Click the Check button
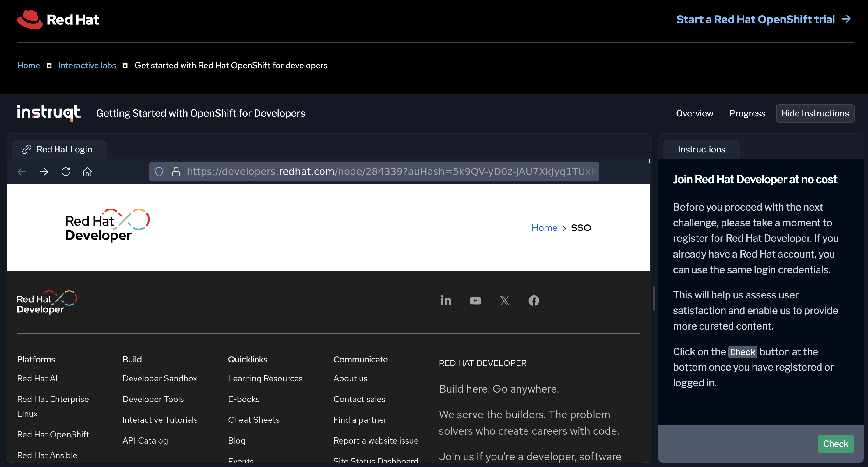 click(836, 444)
